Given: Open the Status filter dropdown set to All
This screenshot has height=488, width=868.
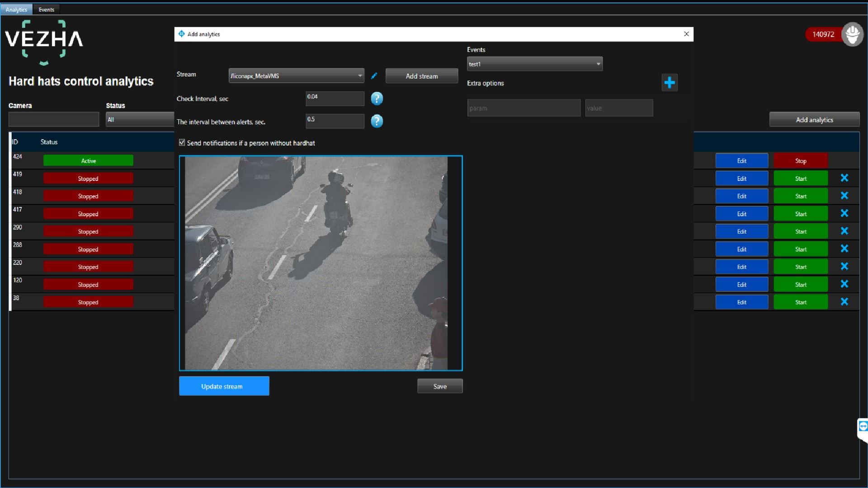Looking at the screenshot, I should coord(140,120).
